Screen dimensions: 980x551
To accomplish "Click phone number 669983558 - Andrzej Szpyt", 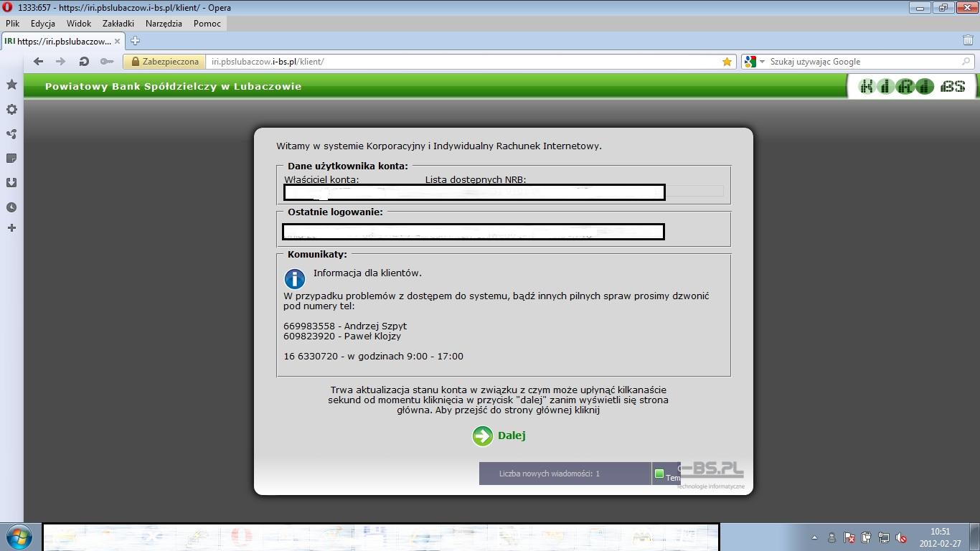I will coord(345,326).
